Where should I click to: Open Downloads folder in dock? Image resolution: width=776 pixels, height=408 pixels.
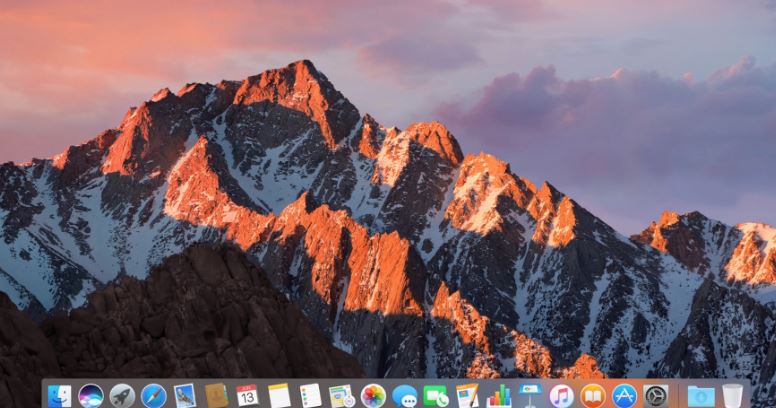[701, 396]
